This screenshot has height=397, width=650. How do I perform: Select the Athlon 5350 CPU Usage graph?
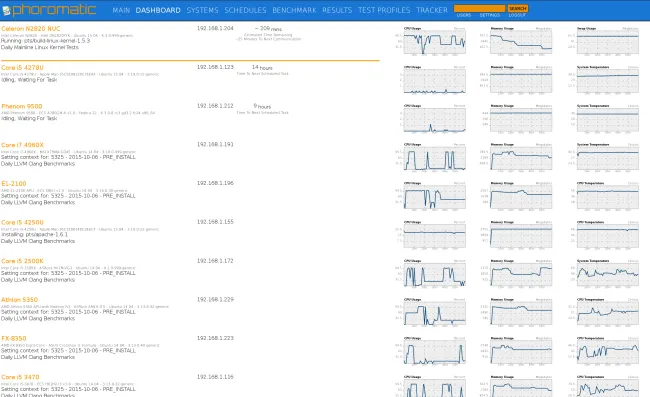pyautogui.click(x=430, y=312)
